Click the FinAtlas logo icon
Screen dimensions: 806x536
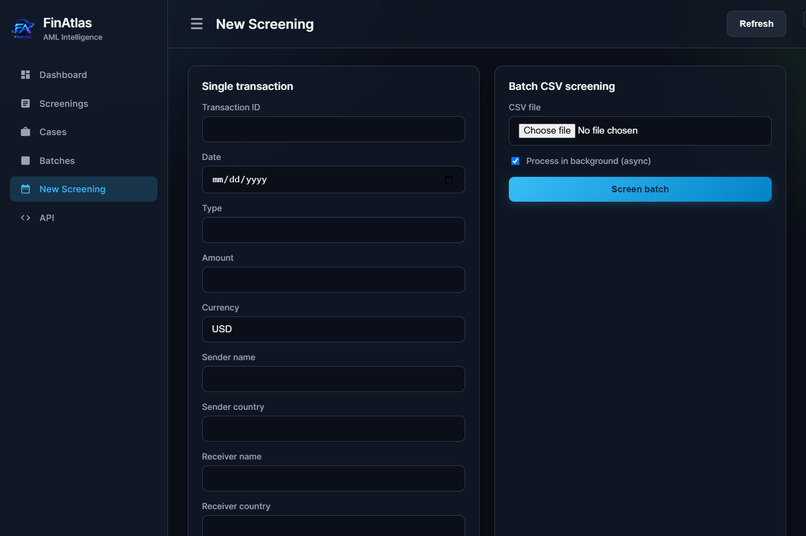23,29
